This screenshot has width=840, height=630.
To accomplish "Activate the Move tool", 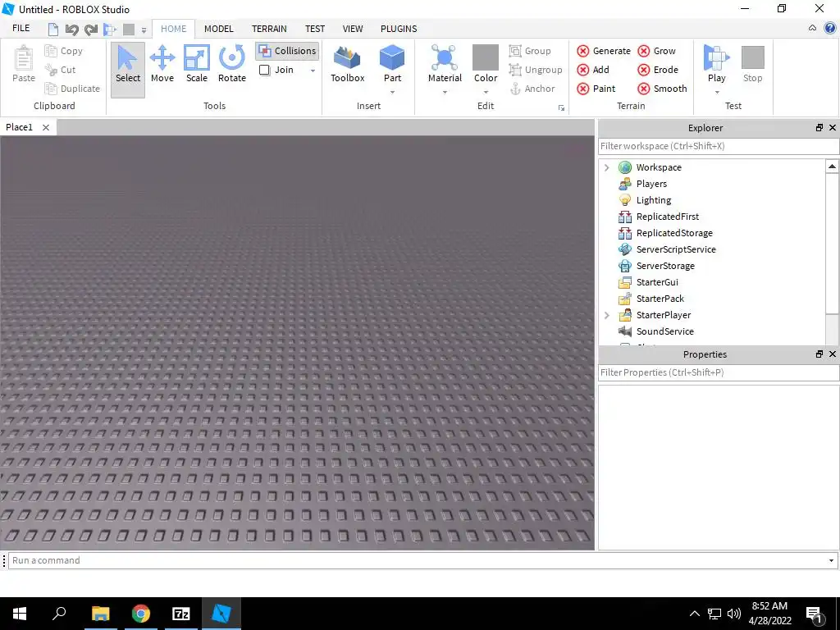I will pos(162,64).
